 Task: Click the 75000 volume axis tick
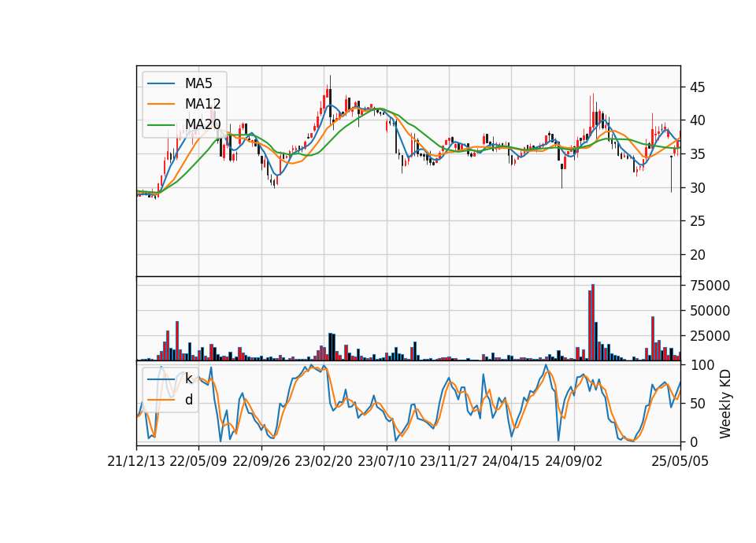tap(710, 286)
